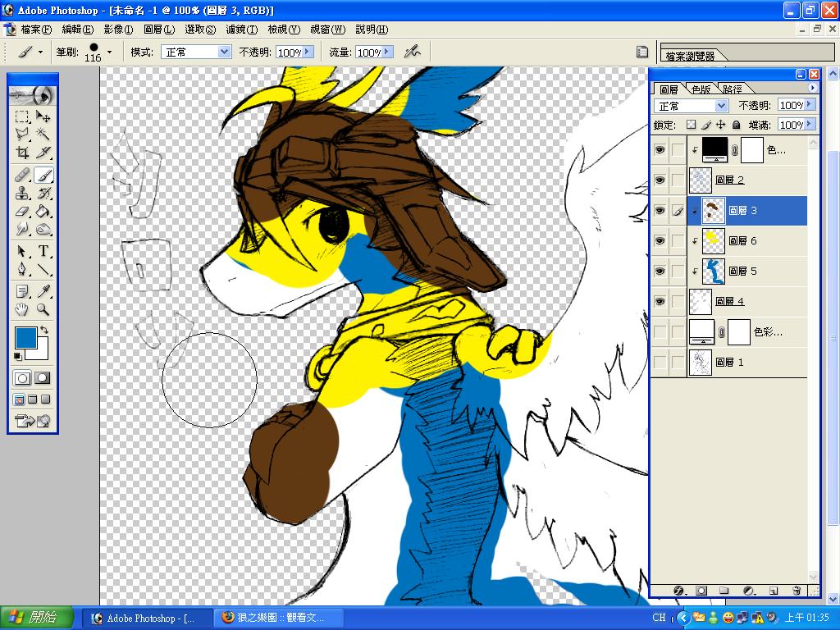Viewport: 840px width, 630px height.
Task: Click the blue foreground color swatch
Action: 26,338
